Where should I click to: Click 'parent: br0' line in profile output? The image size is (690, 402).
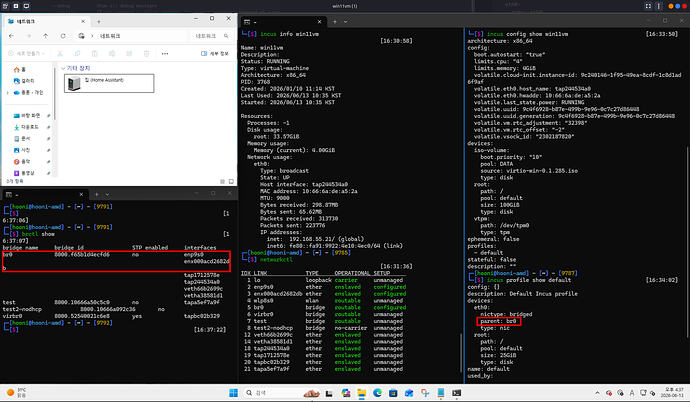pos(498,321)
